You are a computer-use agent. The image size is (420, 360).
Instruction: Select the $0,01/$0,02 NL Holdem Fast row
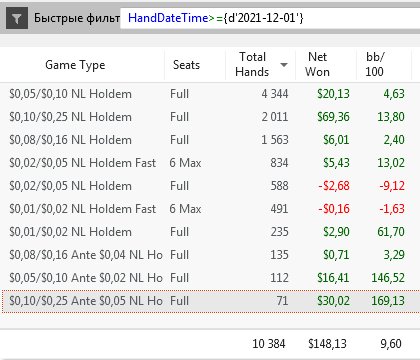point(210,209)
